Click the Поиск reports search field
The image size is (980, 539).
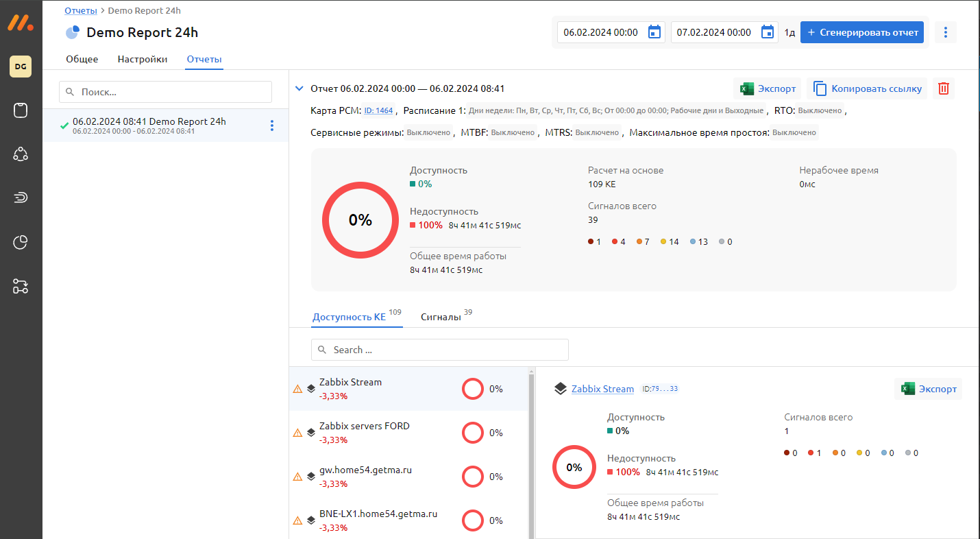click(x=166, y=92)
